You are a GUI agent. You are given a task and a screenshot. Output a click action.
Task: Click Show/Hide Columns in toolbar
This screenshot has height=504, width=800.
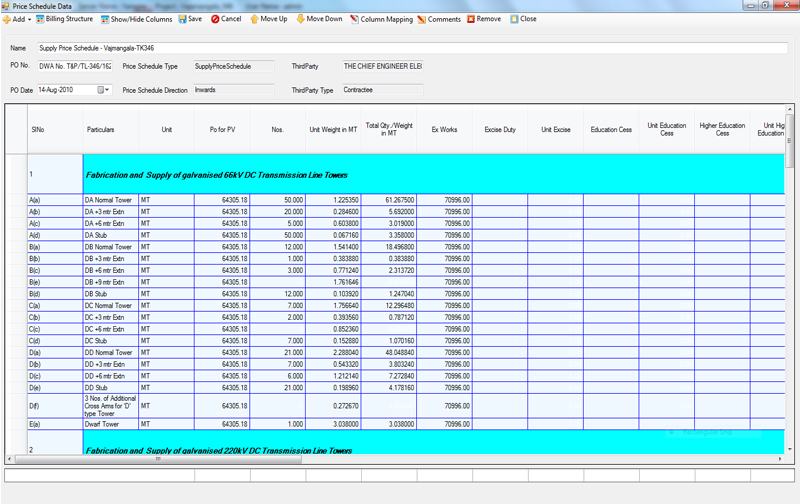(138, 19)
